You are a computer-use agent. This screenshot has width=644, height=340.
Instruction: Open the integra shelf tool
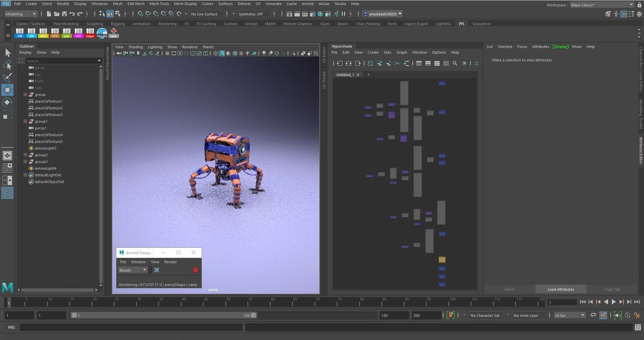click(102, 33)
